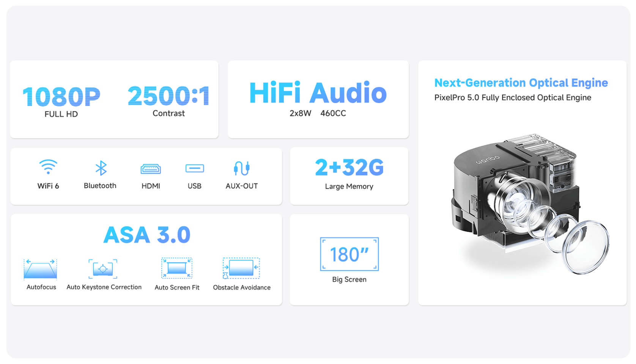The image size is (636, 364).
Task: Click the Auto Screen Fit icon
Action: 177,268
